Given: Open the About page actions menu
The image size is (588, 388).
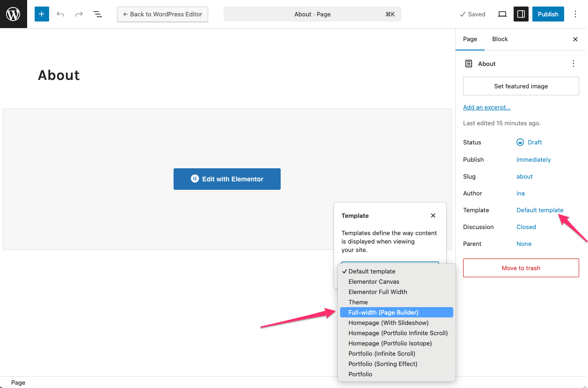Looking at the screenshot, I should pos(573,64).
